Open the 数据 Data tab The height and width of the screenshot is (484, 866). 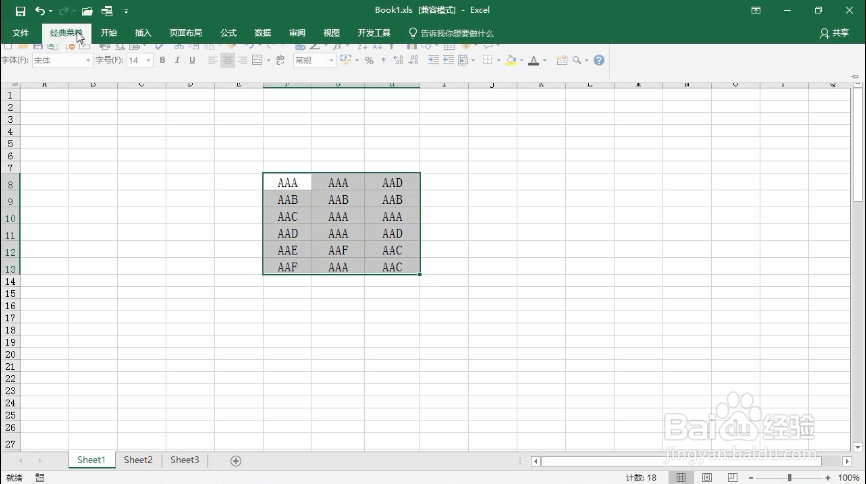[x=263, y=33]
